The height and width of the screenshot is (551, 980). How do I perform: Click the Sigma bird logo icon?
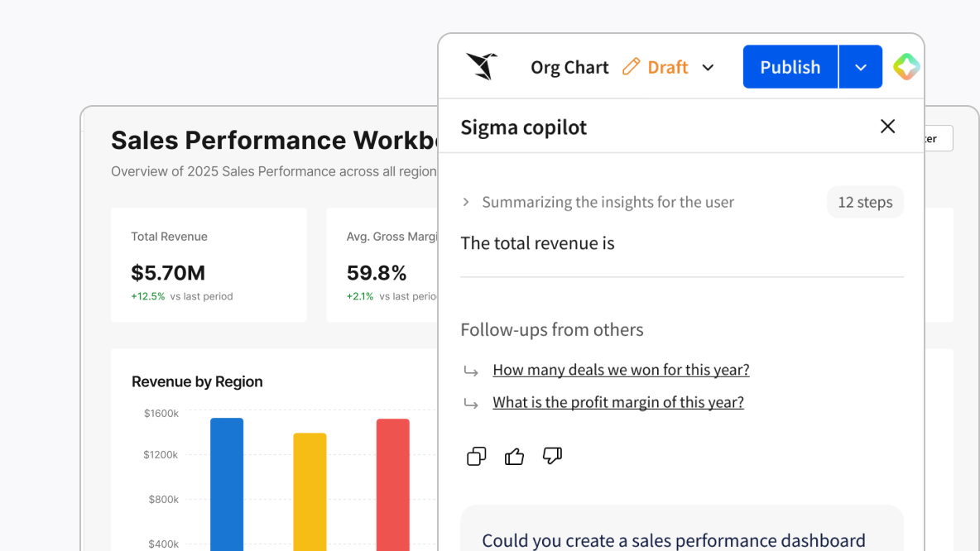pos(482,66)
